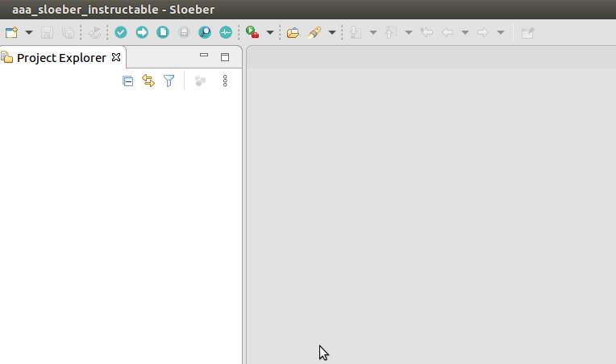
Task: Minimize the Project Explorer panel
Action: [x=204, y=56]
